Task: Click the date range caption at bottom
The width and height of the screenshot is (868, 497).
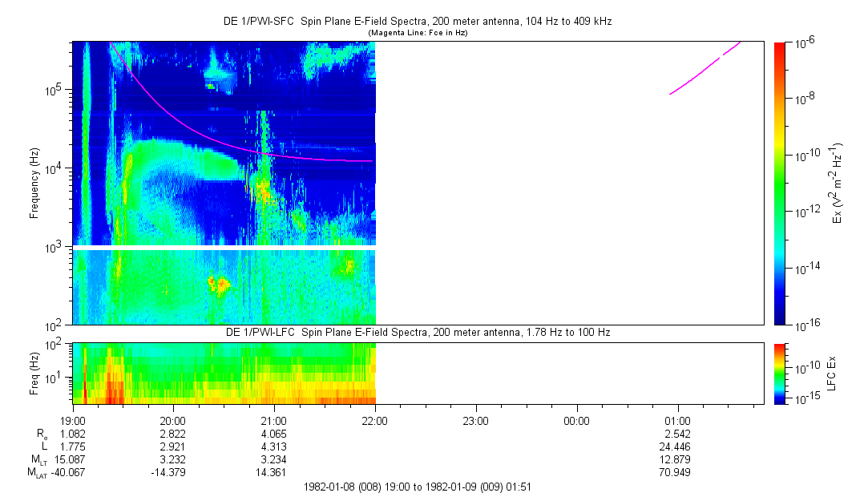Action: [417, 487]
